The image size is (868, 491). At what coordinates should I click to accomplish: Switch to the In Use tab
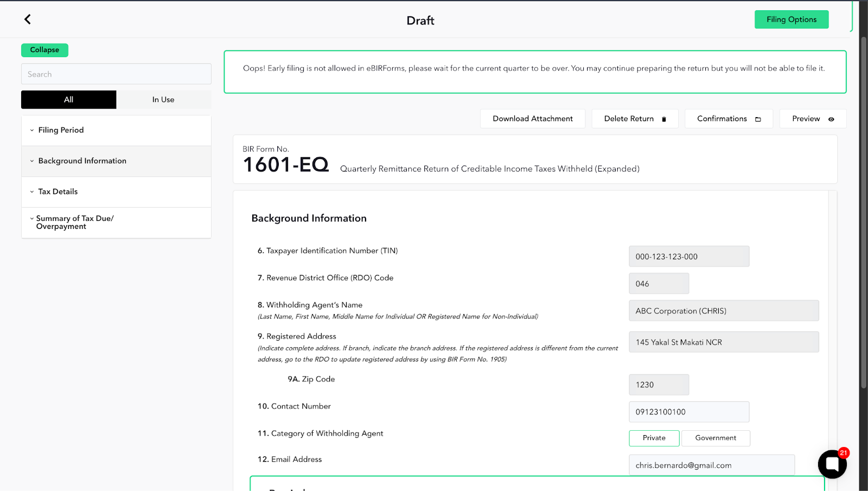[163, 100]
